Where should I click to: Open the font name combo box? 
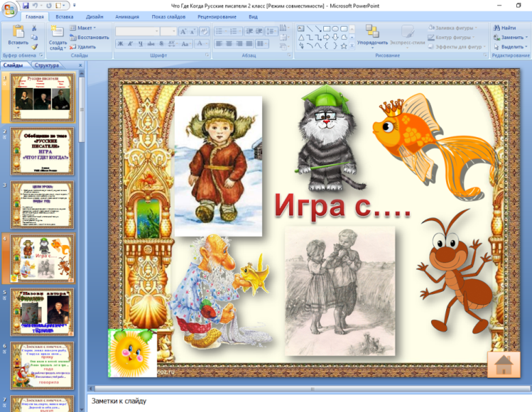click(x=137, y=32)
